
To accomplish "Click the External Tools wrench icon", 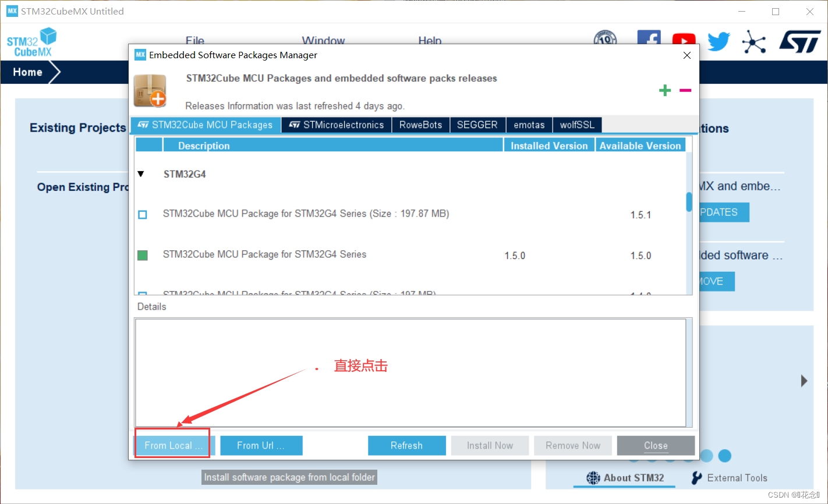I will (696, 478).
